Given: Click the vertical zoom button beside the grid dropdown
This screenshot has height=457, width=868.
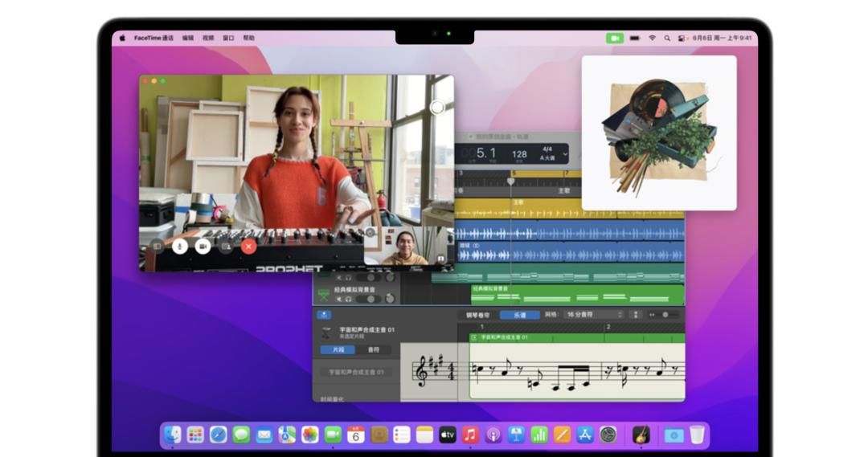Looking at the screenshot, I should pos(636,314).
